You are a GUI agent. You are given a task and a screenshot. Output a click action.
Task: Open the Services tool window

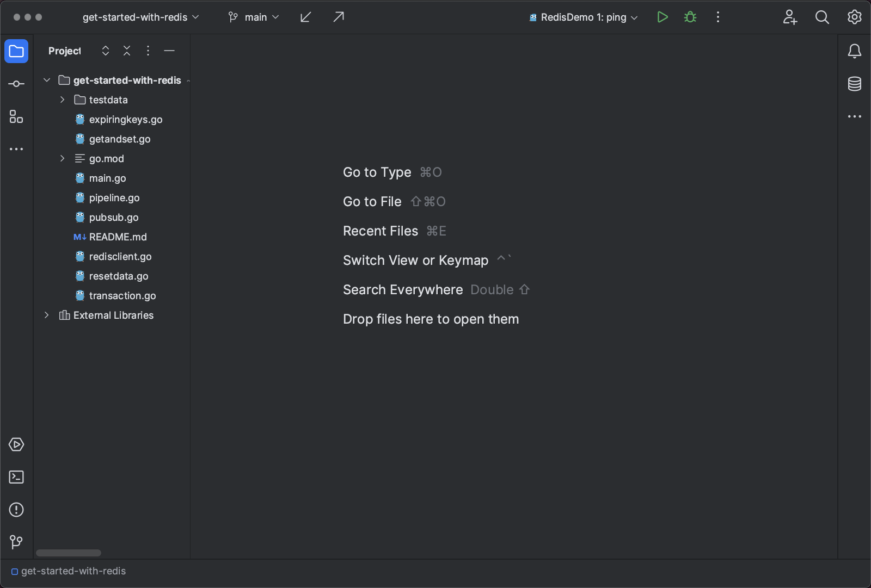point(16,444)
